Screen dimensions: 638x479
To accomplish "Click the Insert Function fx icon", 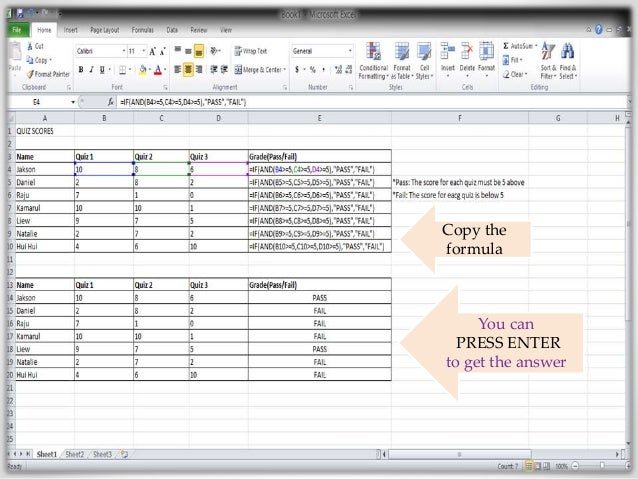I will point(110,102).
